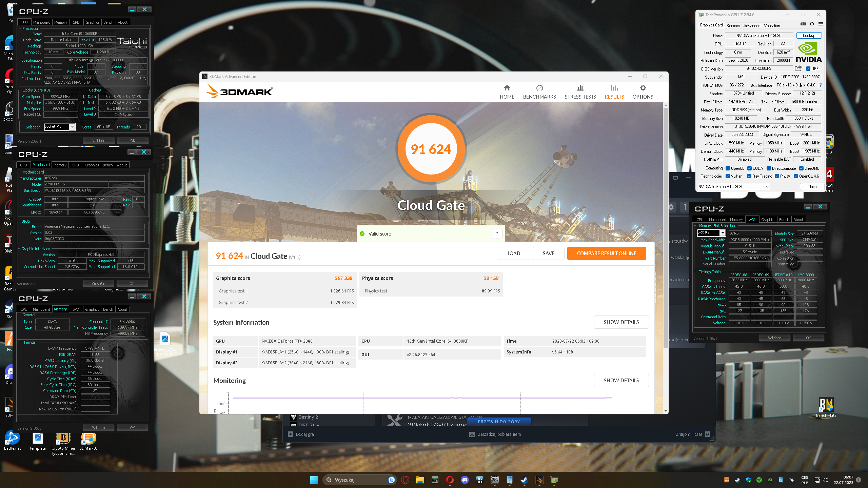The height and width of the screenshot is (488, 868).
Task: Open Windows Start menu
Action: tap(314, 480)
